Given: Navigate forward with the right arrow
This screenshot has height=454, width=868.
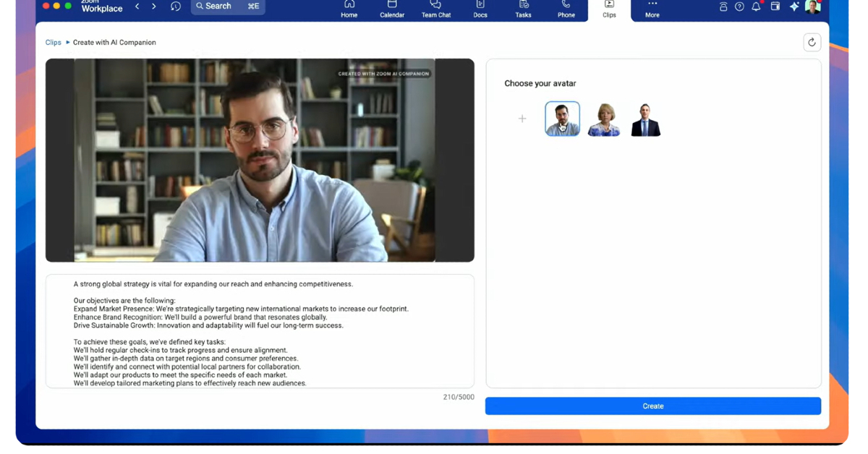Looking at the screenshot, I should [154, 7].
